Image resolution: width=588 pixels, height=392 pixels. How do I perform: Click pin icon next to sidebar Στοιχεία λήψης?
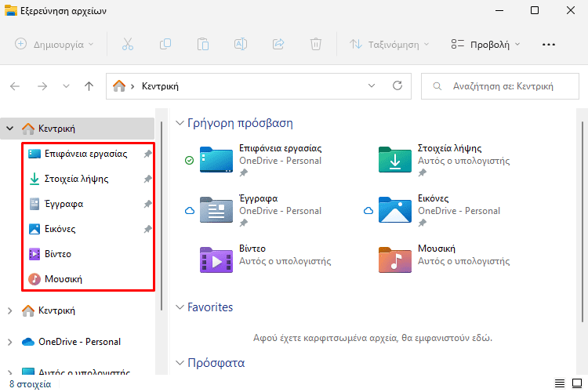pyautogui.click(x=147, y=179)
